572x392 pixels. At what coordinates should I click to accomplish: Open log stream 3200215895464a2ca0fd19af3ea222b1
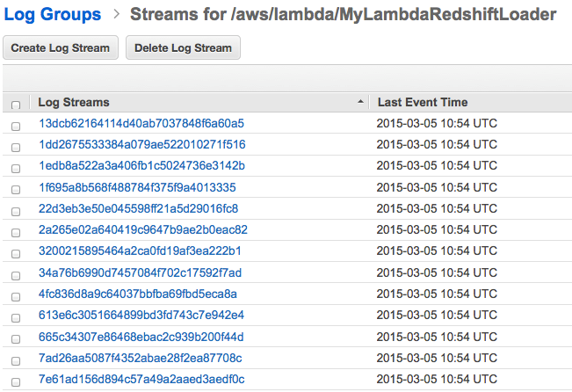tap(140, 250)
